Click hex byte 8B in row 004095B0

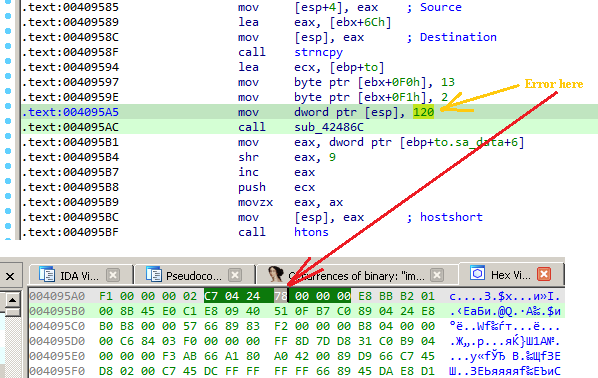coord(127,311)
